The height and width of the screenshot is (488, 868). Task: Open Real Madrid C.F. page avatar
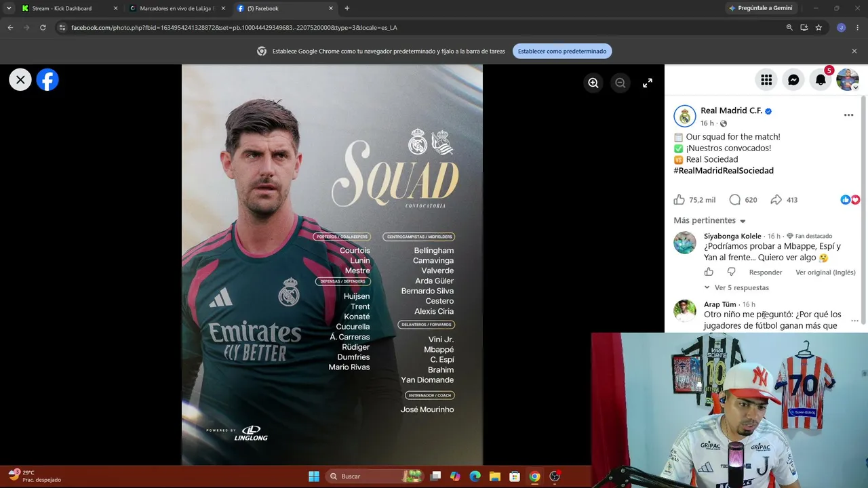(685, 116)
